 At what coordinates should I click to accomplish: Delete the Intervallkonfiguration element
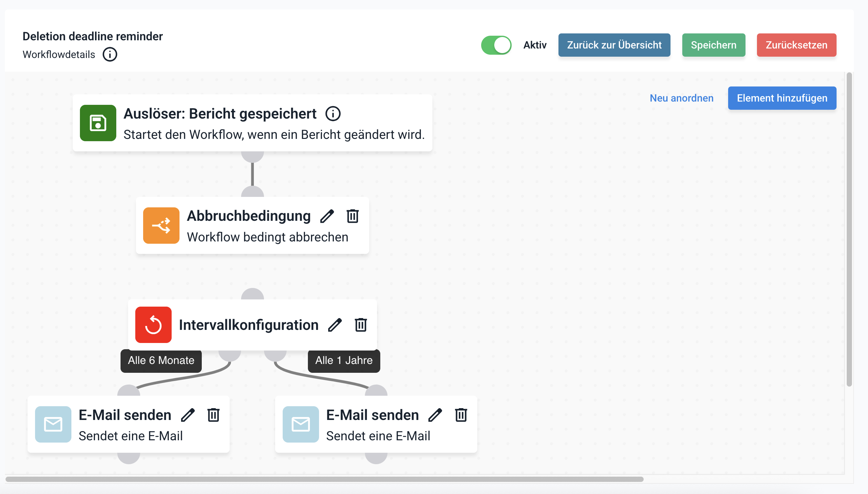361,325
